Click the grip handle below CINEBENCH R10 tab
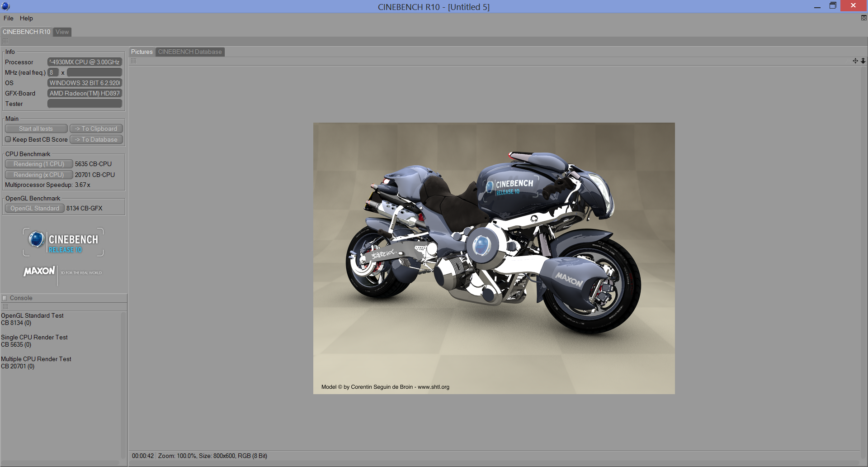This screenshot has width=868, height=467. pyautogui.click(x=5, y=41)
